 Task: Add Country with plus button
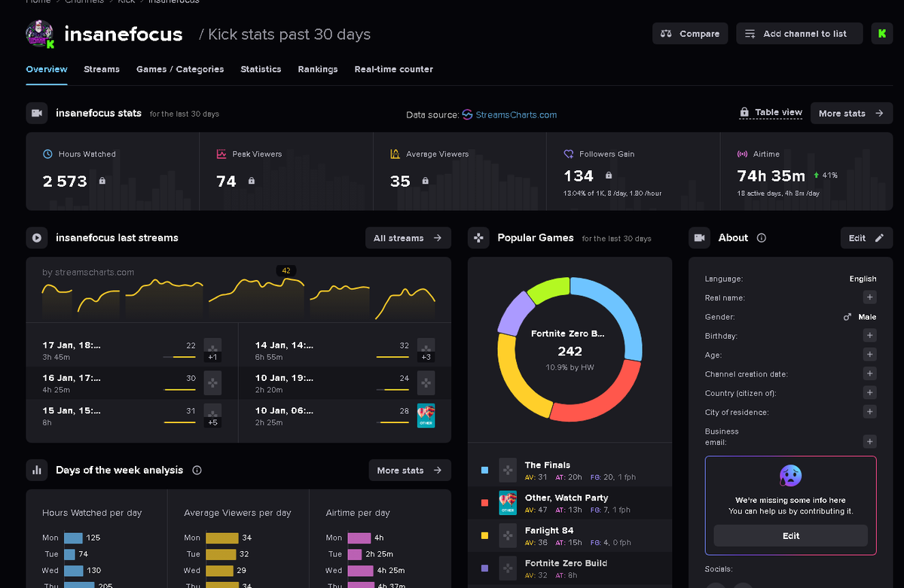(869, 393)
